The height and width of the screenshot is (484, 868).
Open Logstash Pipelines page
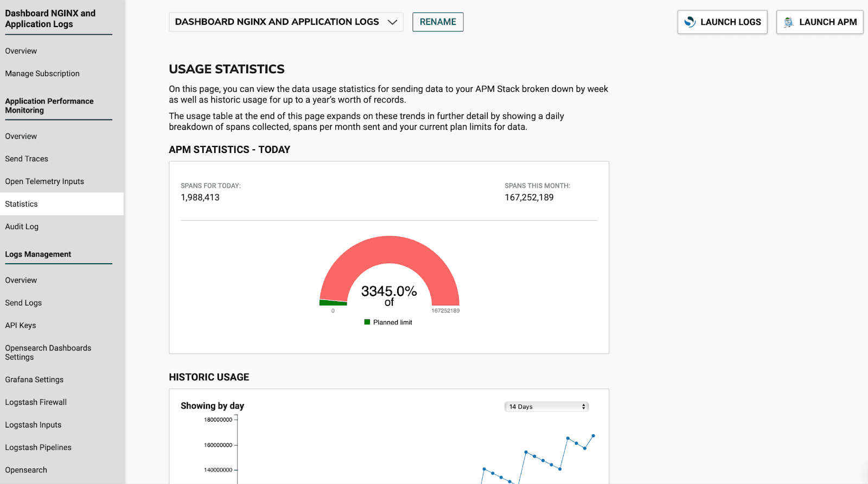coord(39,447)
